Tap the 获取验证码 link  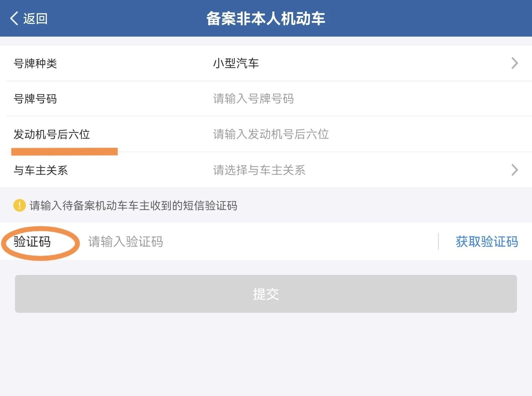click(x=487, y=242)
